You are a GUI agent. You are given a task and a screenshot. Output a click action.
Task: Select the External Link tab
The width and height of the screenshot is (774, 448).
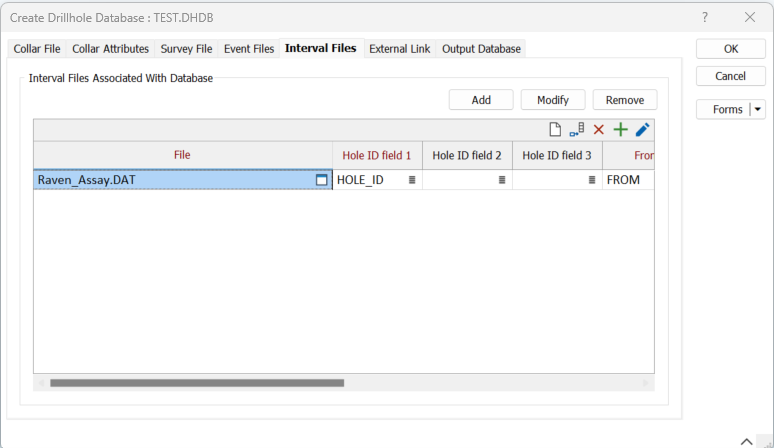pos(399,49)
